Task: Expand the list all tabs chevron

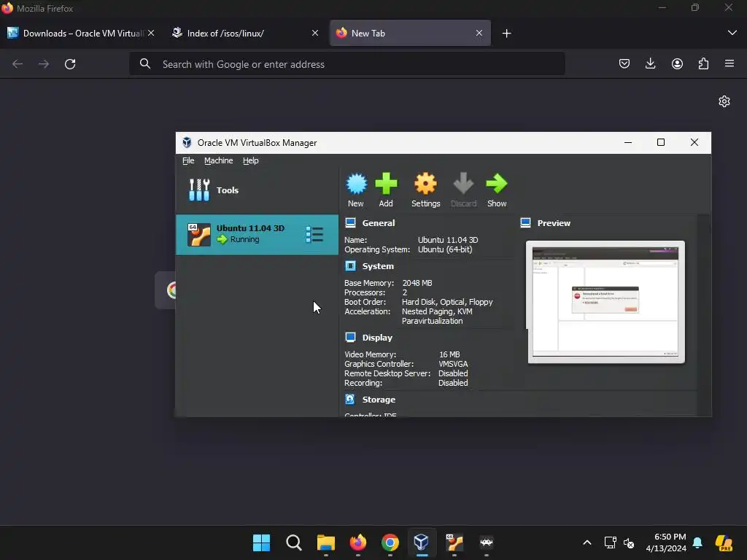Action: 732,33
